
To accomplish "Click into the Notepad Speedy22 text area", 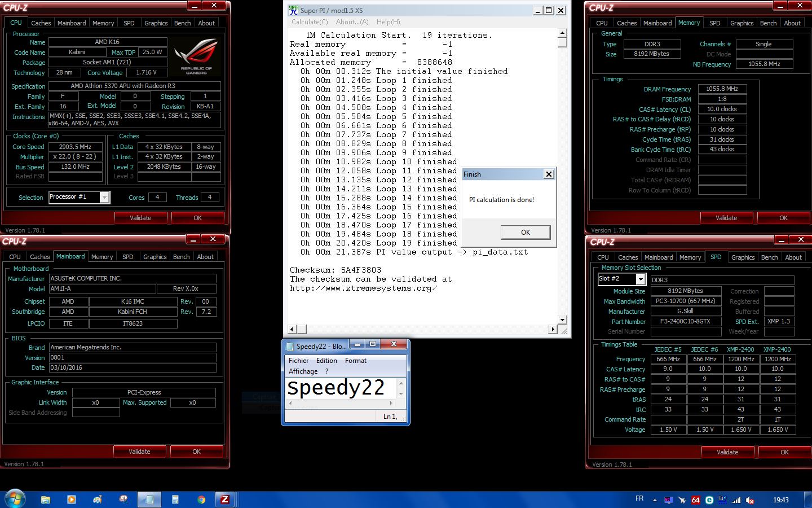I will 341,388.
